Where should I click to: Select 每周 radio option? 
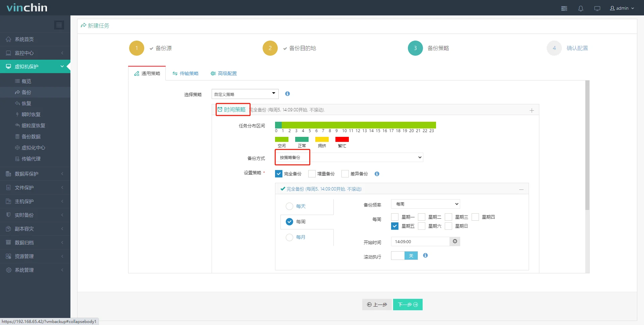(289, 222)
